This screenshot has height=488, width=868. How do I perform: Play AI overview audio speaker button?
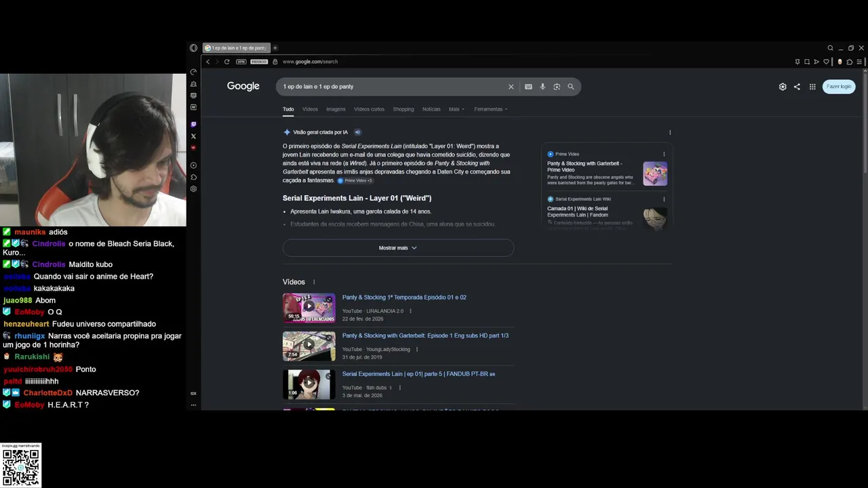tap(357, 132)
